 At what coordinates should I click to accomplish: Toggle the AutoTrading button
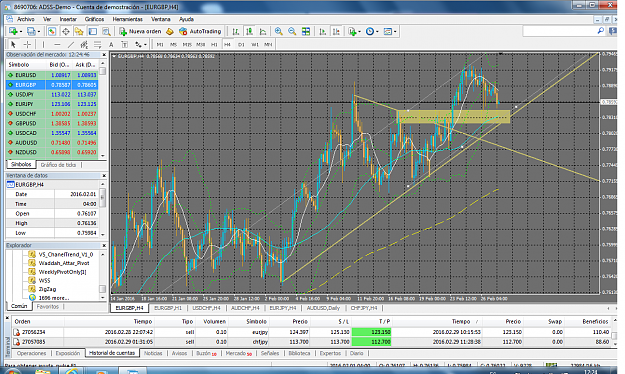pos(200,31)
